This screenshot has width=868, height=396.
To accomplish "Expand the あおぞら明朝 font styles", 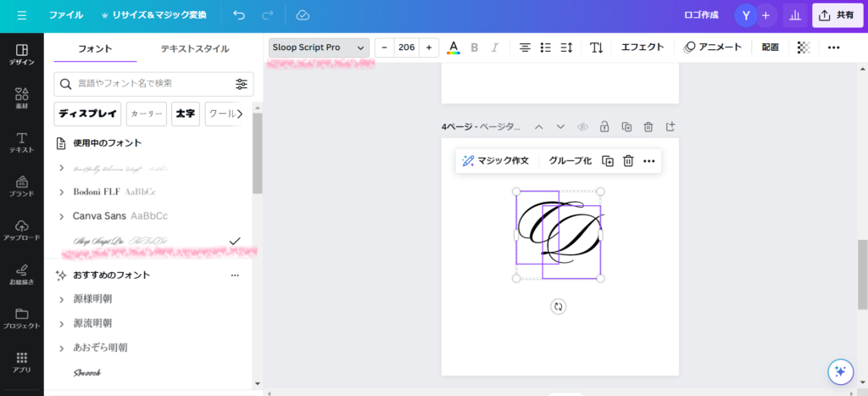I will [x=61, y=349].
